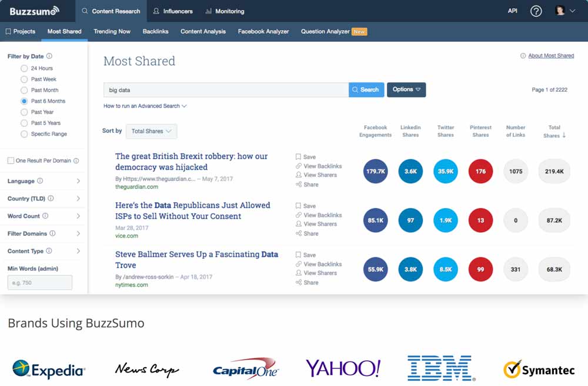Click Share for the vice.com article
The height and width of the screenshot is (386, 588).
(307, 233)
